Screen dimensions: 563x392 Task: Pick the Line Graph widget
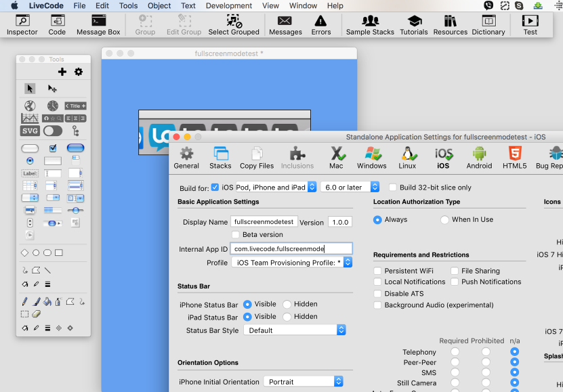(x=30, y=118)
